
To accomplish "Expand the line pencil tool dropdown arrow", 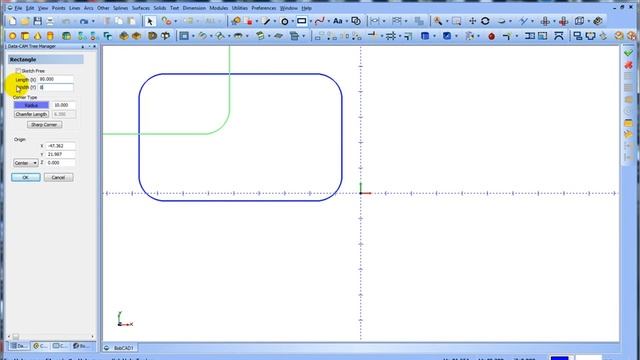I will [x=275, y=21].
